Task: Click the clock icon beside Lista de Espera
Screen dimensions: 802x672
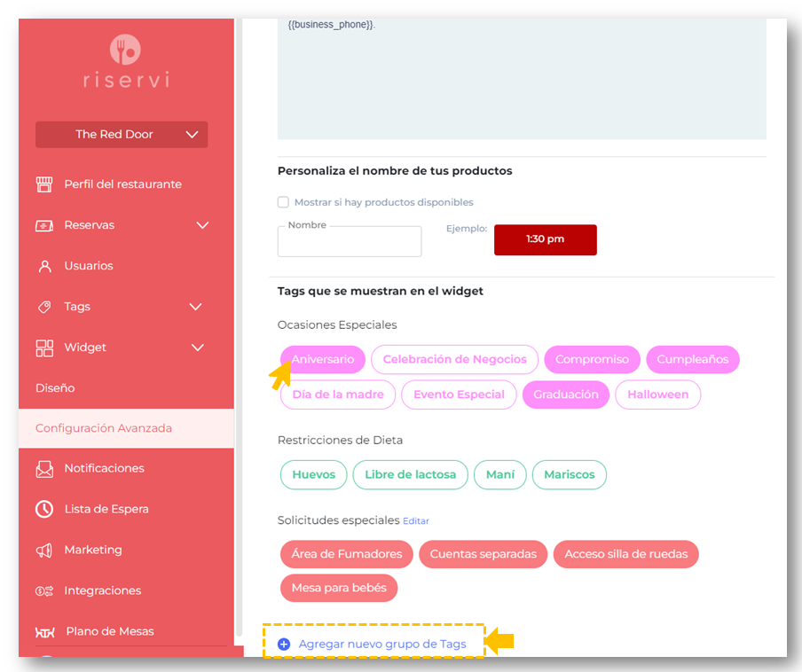Action: pos(44,509)
